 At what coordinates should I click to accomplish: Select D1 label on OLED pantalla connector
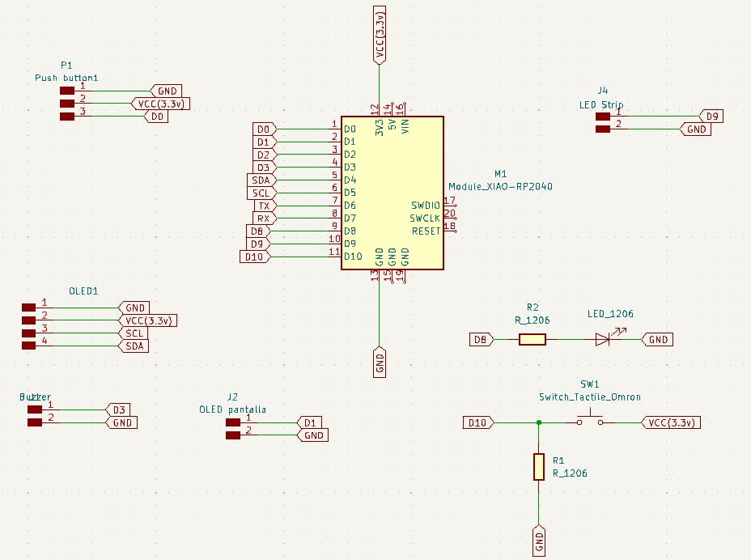click(309, 422)
